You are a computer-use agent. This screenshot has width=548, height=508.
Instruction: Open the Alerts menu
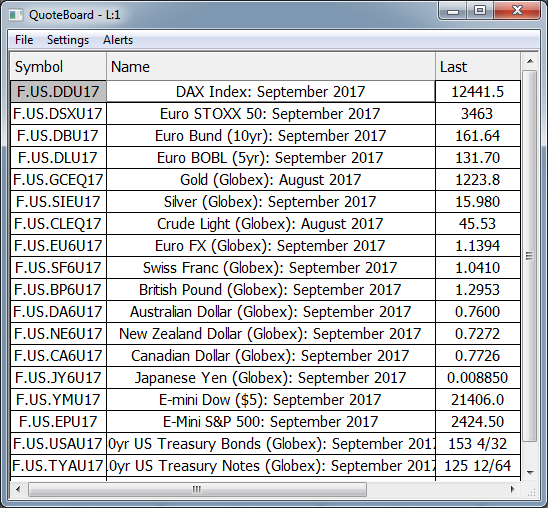118,40
